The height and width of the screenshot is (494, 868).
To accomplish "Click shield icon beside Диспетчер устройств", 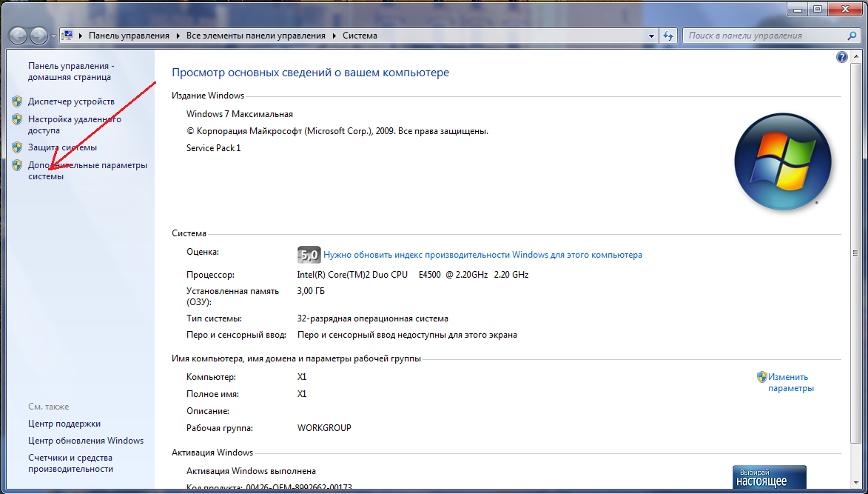I will click(x=17, y=101).
